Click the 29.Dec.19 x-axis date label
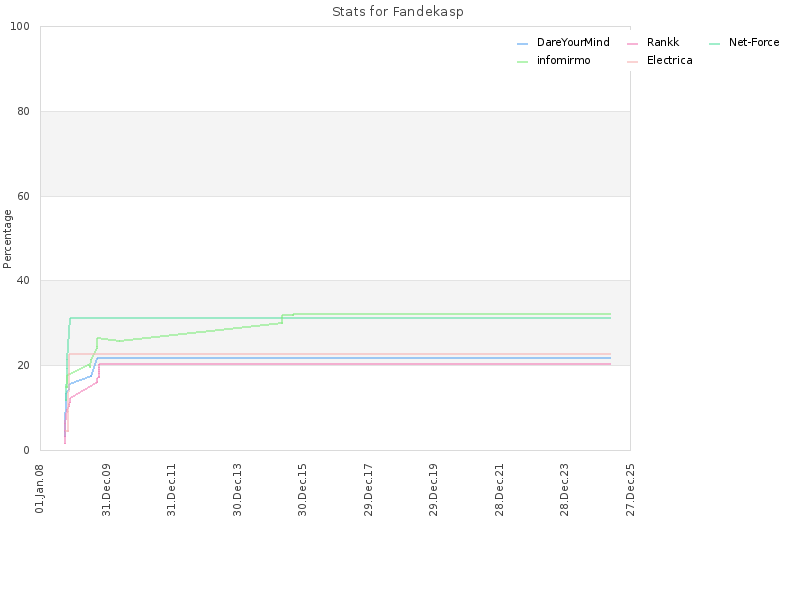 pyautogui.click(x=433, y=490)
